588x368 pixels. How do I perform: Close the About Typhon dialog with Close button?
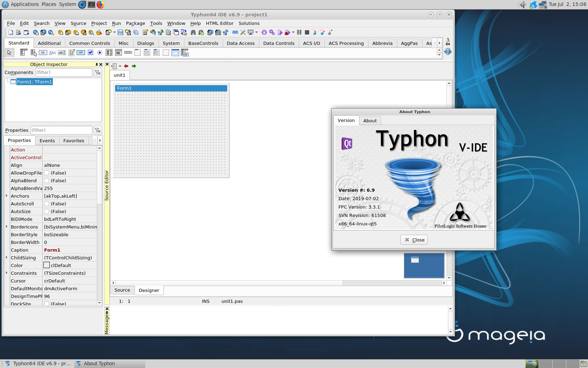click(x=414, y=240)
